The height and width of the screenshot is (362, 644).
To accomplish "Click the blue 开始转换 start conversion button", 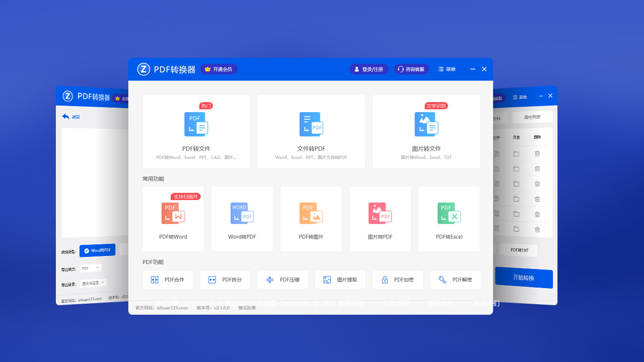I will pos(524,278).
